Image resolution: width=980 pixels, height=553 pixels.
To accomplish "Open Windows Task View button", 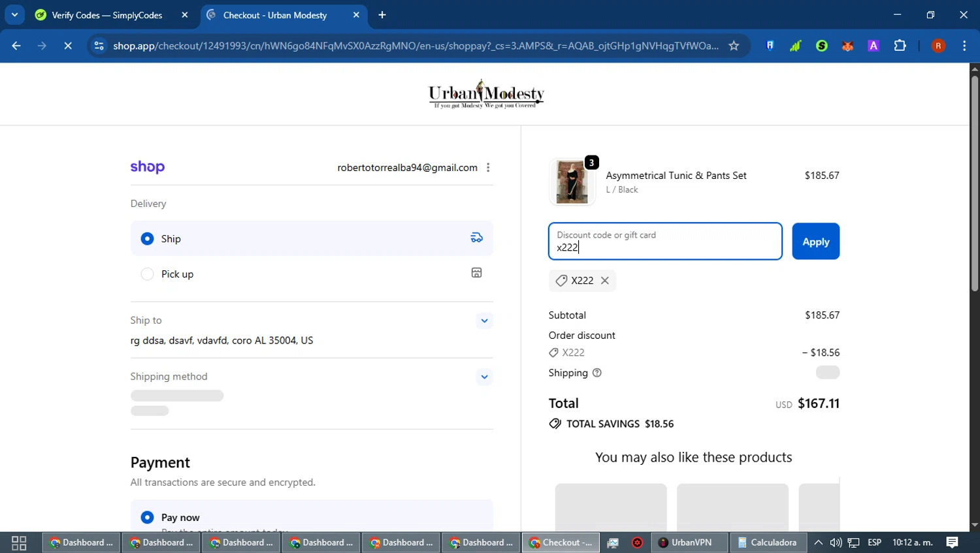I will pos(19,543).
